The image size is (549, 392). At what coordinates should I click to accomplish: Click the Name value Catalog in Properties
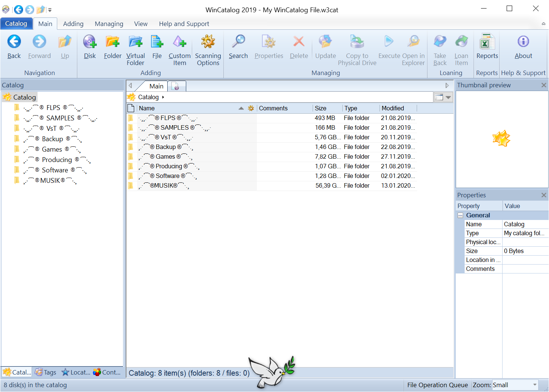[525, 224]
